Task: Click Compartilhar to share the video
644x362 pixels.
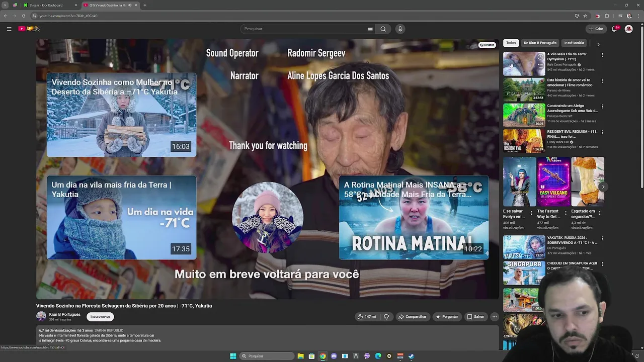Action: tap(412, 317)
